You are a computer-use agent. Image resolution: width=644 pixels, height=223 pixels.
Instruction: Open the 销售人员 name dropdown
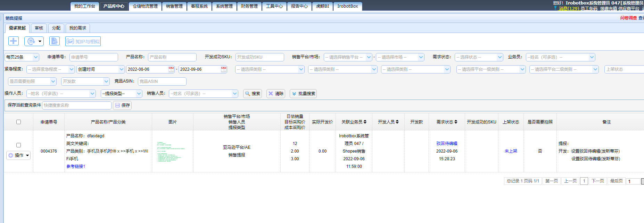tap(204, 94)
